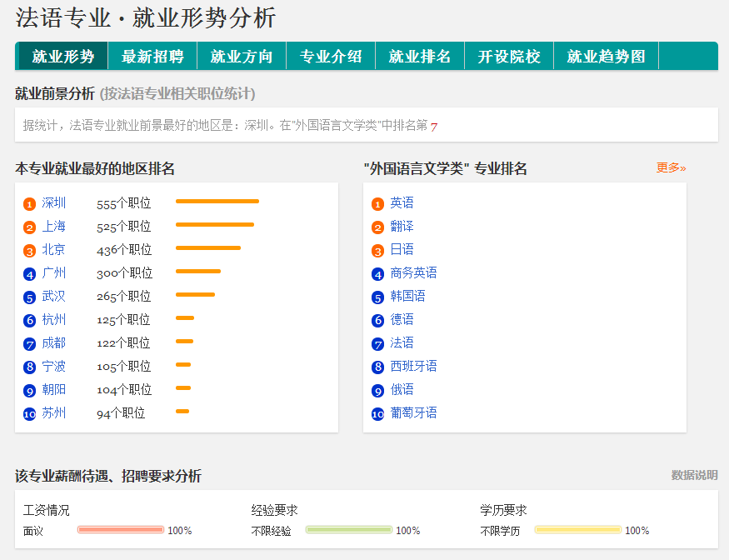Click the yellow 不限学历 progress bar
The width and height of the screenshot is (729, 560).
pos(578,530)
